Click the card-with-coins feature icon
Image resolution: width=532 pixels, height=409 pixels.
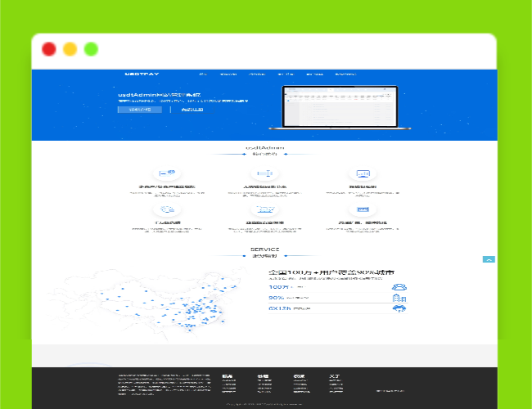pos(167,173)
